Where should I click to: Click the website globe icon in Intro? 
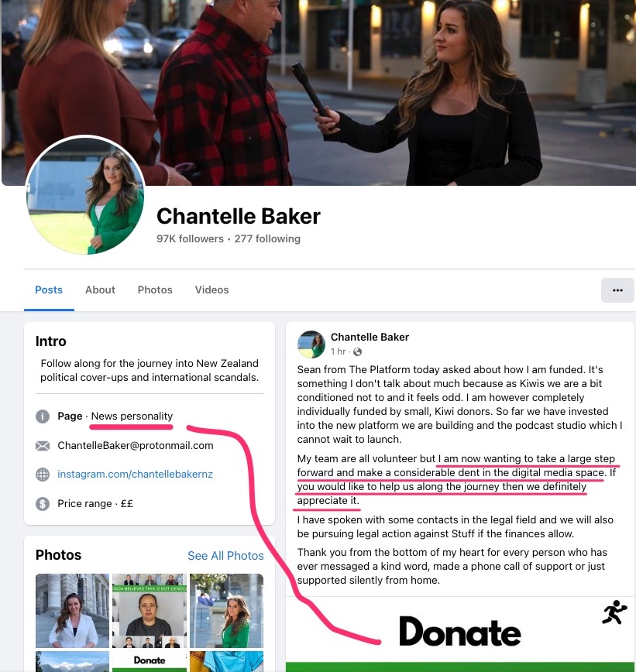tap(43, 475)
